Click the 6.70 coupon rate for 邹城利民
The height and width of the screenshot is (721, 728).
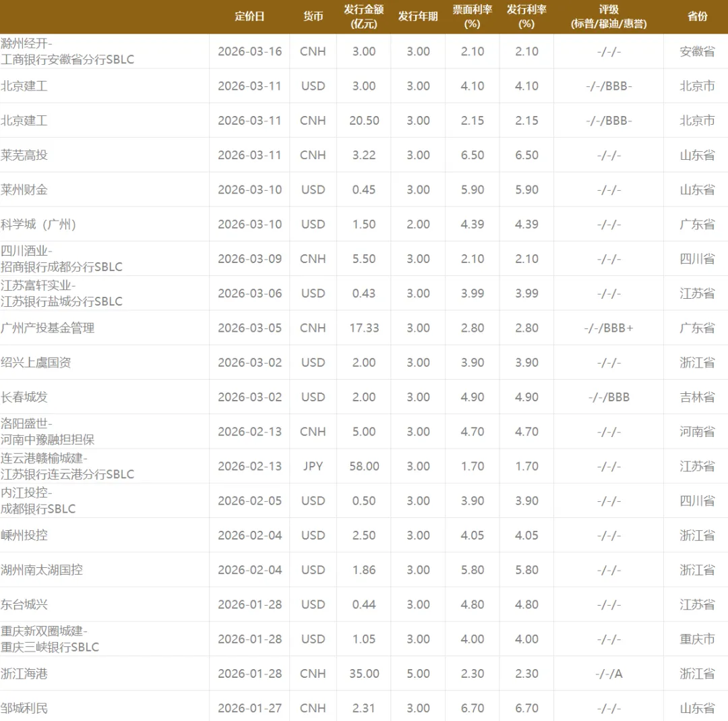(472, 708)
